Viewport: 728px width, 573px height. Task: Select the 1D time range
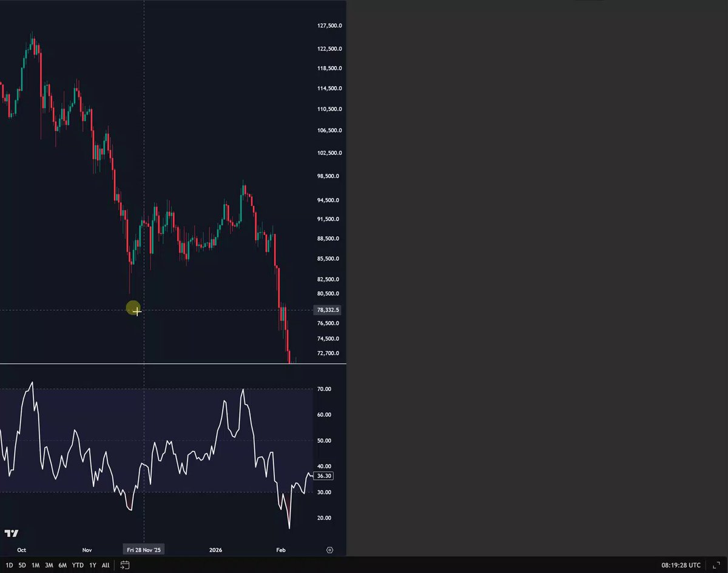[x=9, y=565]
